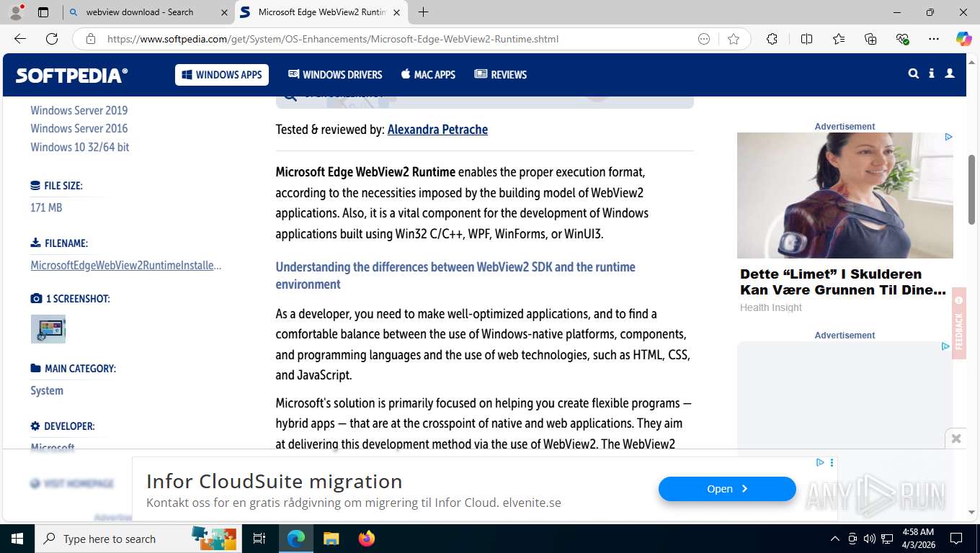The width and height of the screenshot is (980, 553).
Task: Open the WINDOWS APPS menu
Action: coord(222,75)
